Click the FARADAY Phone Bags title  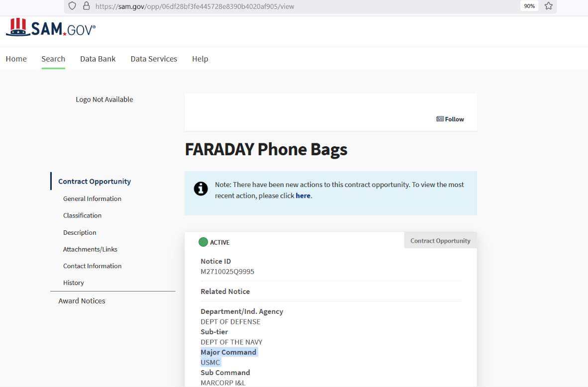[266, 149]
